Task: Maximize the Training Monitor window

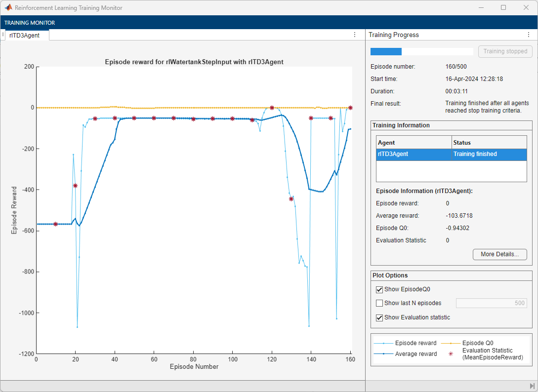Action: (503, 8)
